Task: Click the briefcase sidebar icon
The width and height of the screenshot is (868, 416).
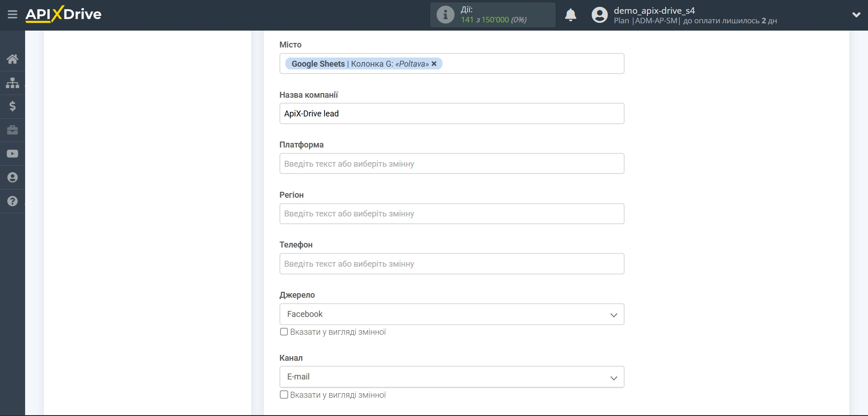Action: 12,130
